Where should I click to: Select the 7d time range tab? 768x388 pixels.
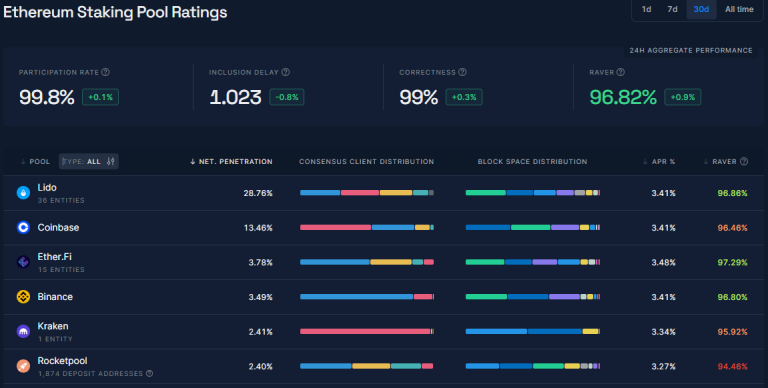(x=672, y=9)
